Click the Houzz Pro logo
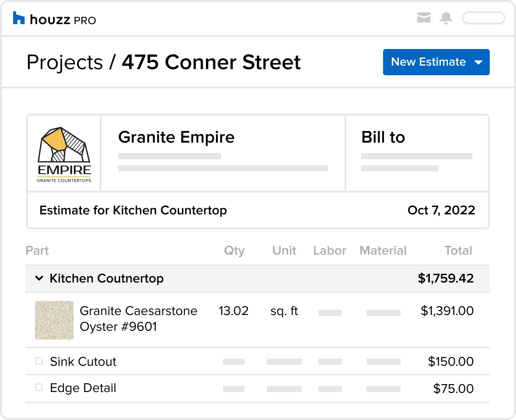The width and height of the screenshot is (516, 420). [x=54, y=18]
